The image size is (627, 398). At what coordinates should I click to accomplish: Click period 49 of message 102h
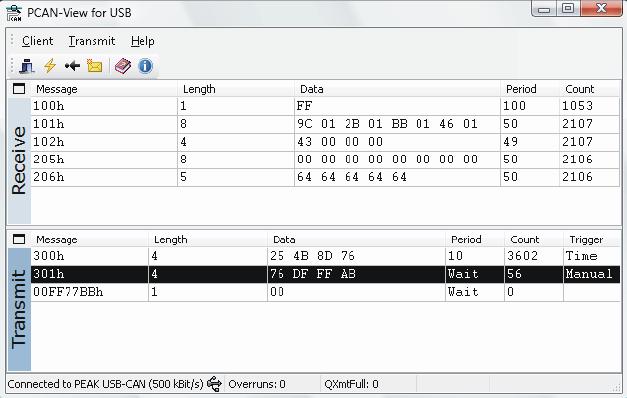511,142
